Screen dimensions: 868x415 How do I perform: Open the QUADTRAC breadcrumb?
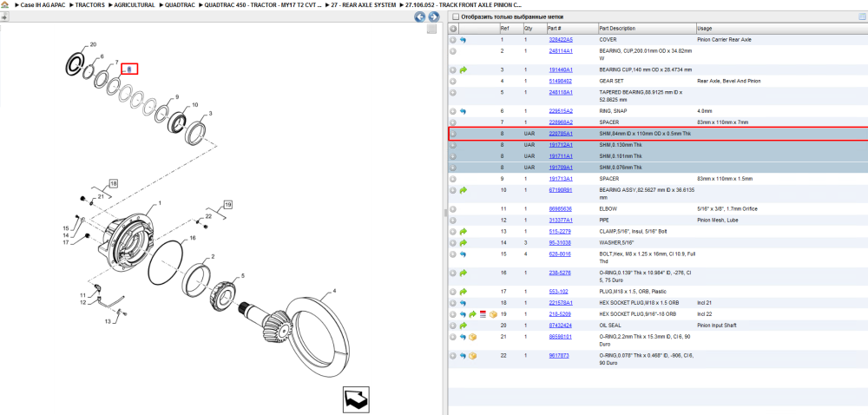click(180, 4)
